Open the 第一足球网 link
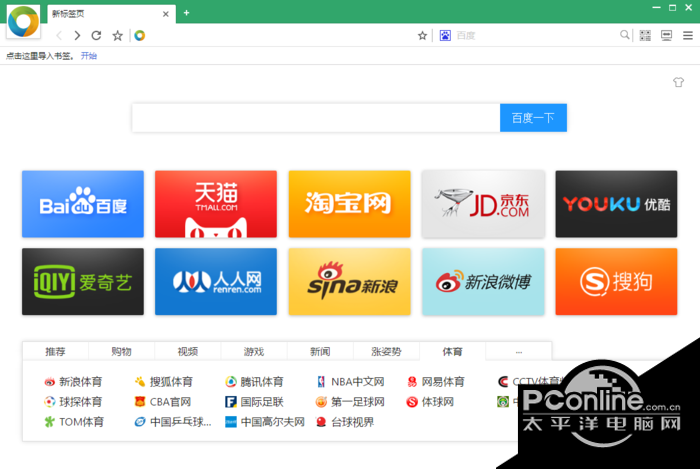The height and width of the screenshot is (469, 700). [350, 402]
